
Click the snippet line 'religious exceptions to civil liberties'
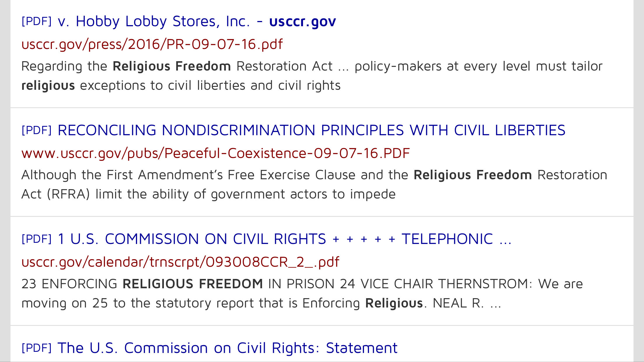click(x=181, y=86)
